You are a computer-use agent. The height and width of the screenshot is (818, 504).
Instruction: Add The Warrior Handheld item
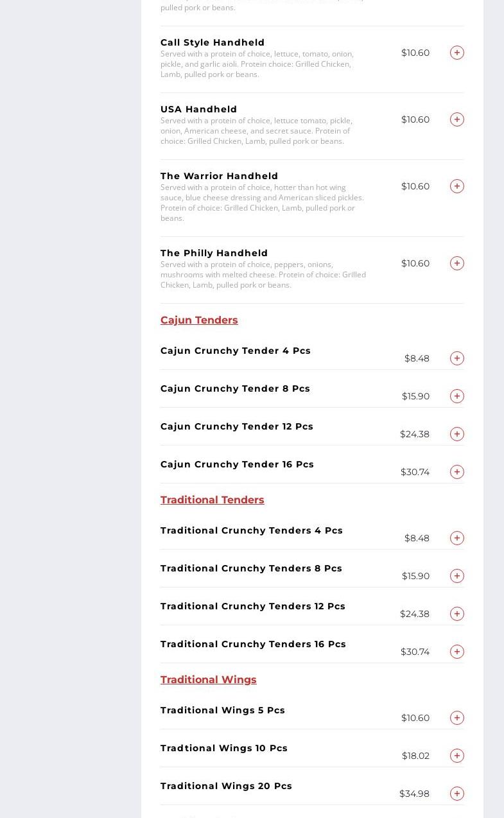click(x=457, y=186)
